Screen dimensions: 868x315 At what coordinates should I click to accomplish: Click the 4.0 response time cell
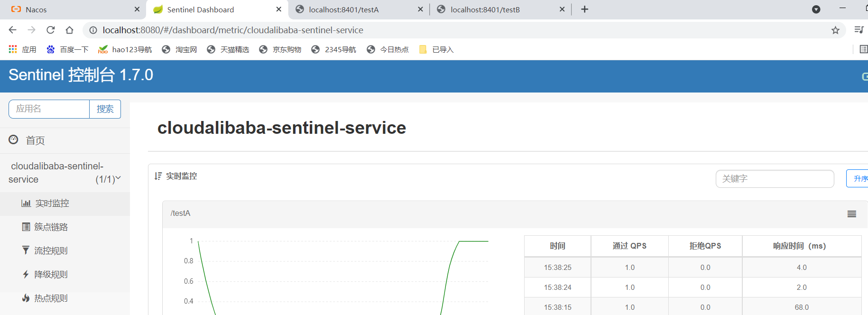click(802, 268)
